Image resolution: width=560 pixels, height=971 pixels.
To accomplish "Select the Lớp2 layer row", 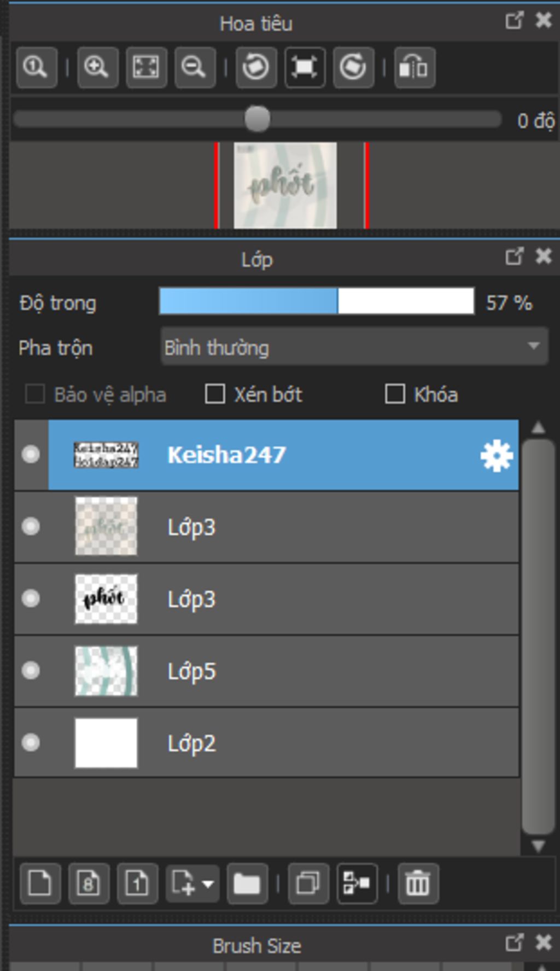I will [328, 742].
